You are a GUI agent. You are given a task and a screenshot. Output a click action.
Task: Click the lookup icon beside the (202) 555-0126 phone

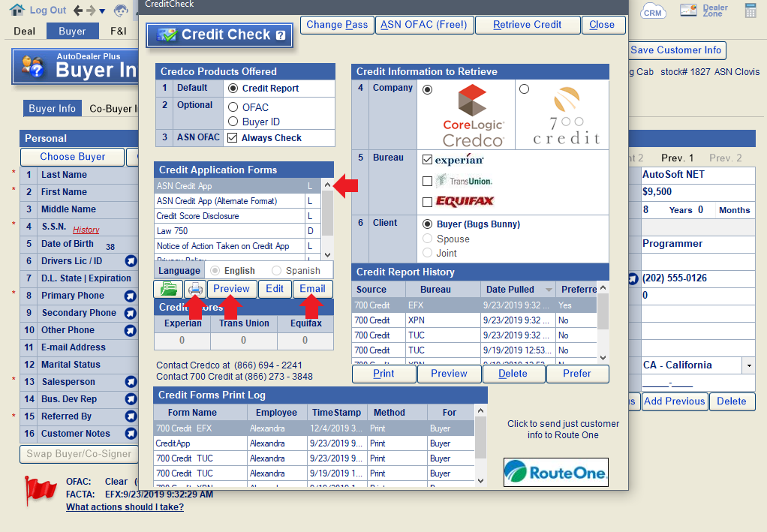[633, 278]
